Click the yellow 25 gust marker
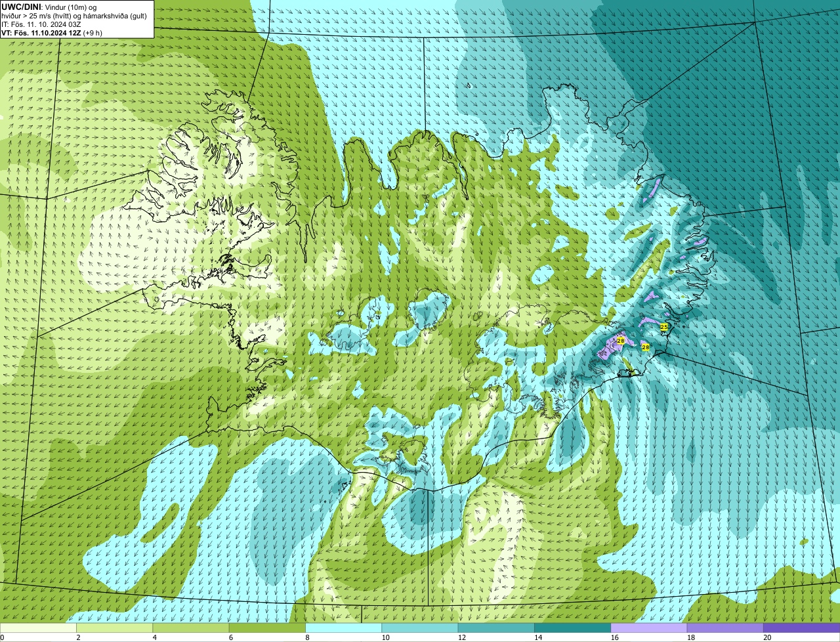The width and height of the screenshot is (840, 642). coord(663,326)
